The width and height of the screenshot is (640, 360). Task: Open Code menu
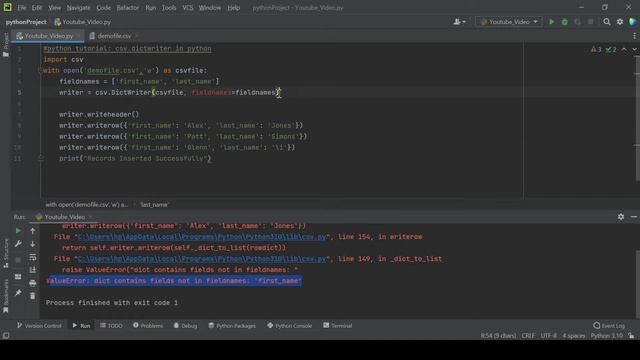click(103, 8)
